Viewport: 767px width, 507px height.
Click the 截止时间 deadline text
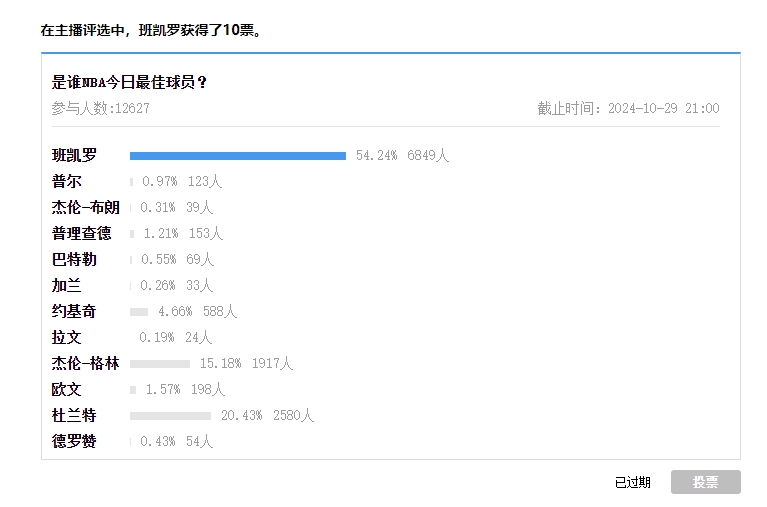[x=628, y=109]
